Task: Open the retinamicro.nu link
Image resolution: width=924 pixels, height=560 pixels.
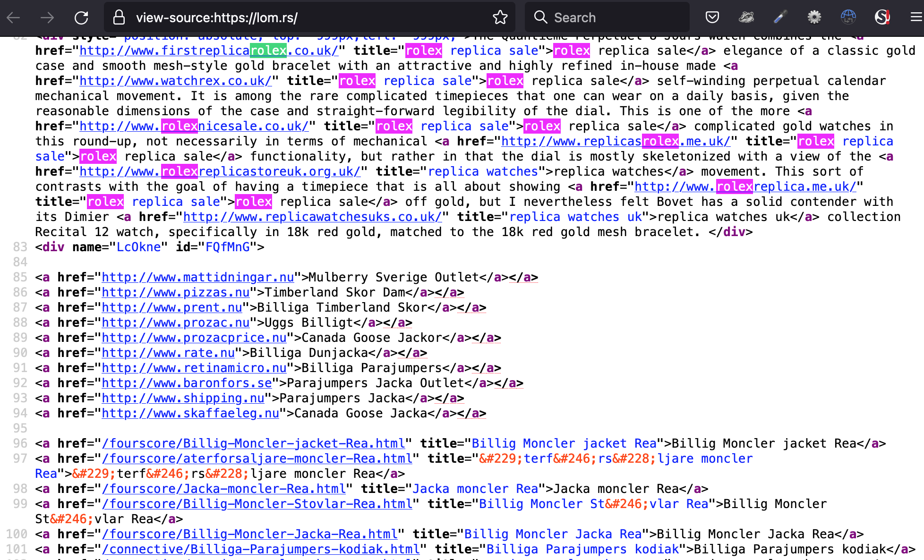Action: click(194, 368)
